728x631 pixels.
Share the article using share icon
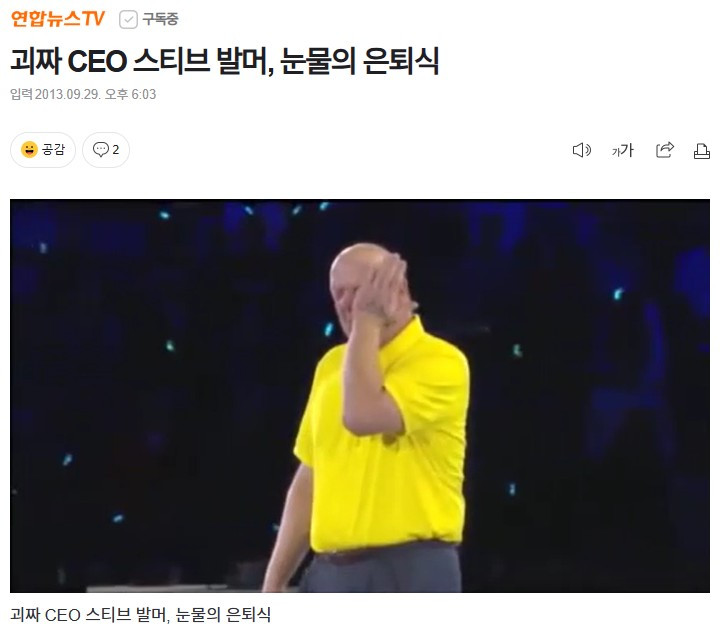[664, 150]
